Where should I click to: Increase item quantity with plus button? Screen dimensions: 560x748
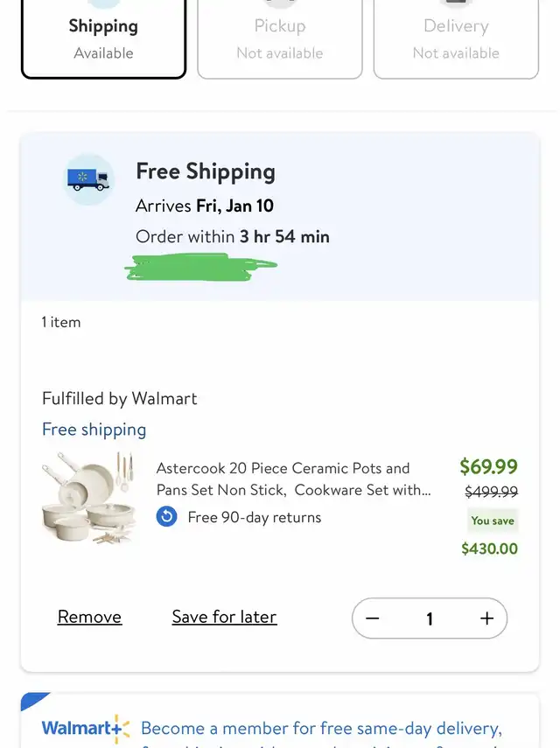pos(486,619)
